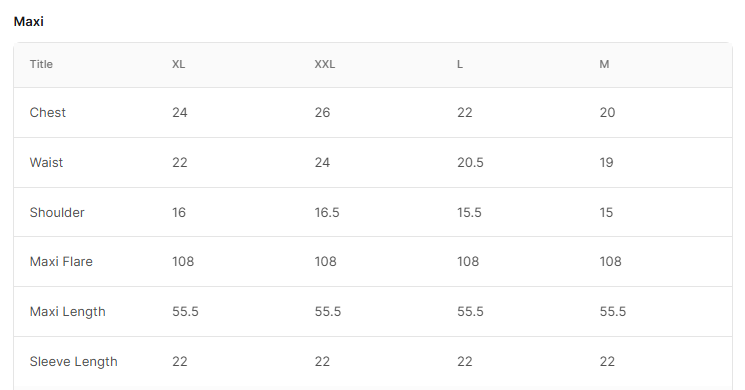Click the XXL Chest value 26
Image resolution: width=745 pixels, height=390 pixels.
(x=322, y=113)
